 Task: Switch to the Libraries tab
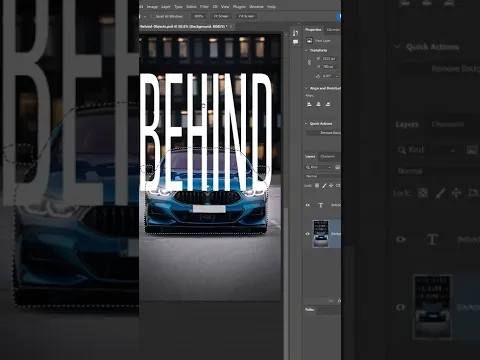point(333,30)
